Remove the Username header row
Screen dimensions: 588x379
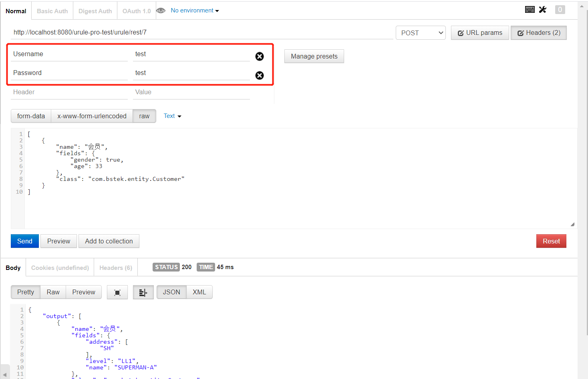(260, 57)
